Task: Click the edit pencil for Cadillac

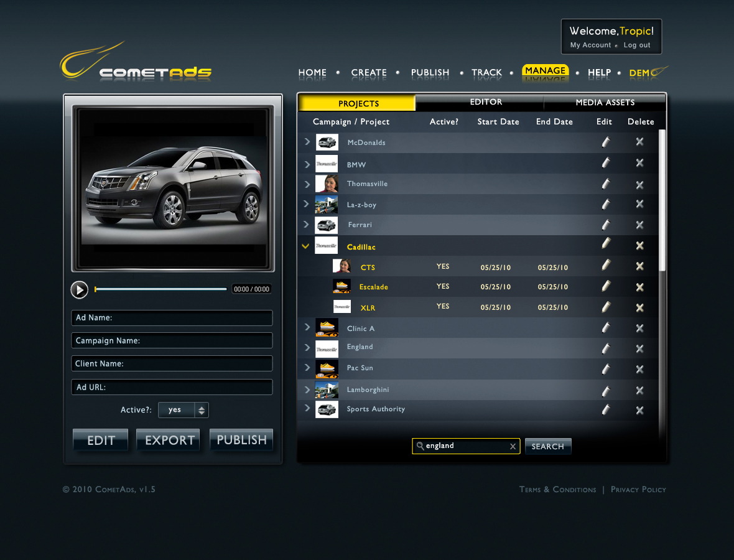Action: click(x=606, y=243)
